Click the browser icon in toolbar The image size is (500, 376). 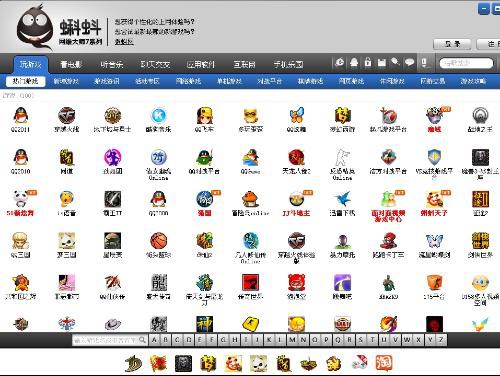point(340,62)
